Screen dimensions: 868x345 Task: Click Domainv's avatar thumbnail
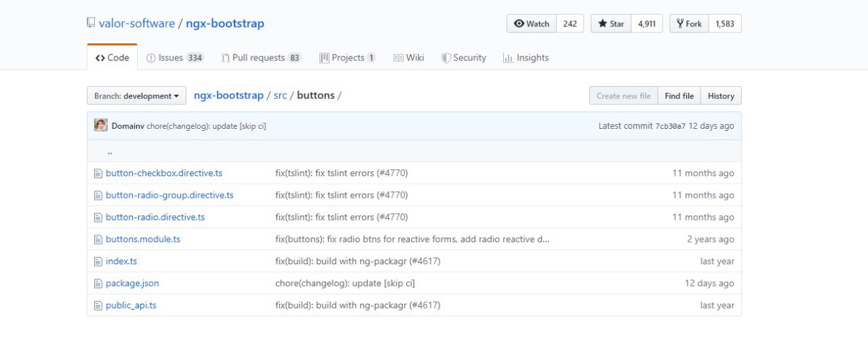coord(100,125)
